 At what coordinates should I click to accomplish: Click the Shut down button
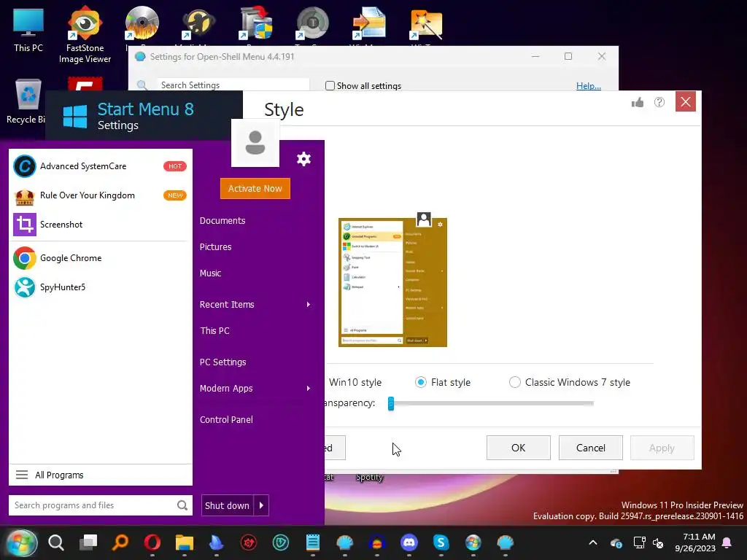(228, 505)
